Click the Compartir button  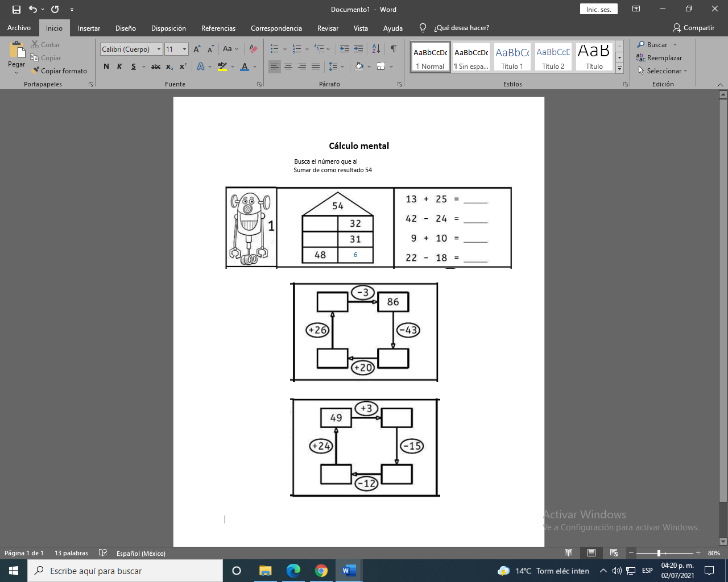(693, 28)
